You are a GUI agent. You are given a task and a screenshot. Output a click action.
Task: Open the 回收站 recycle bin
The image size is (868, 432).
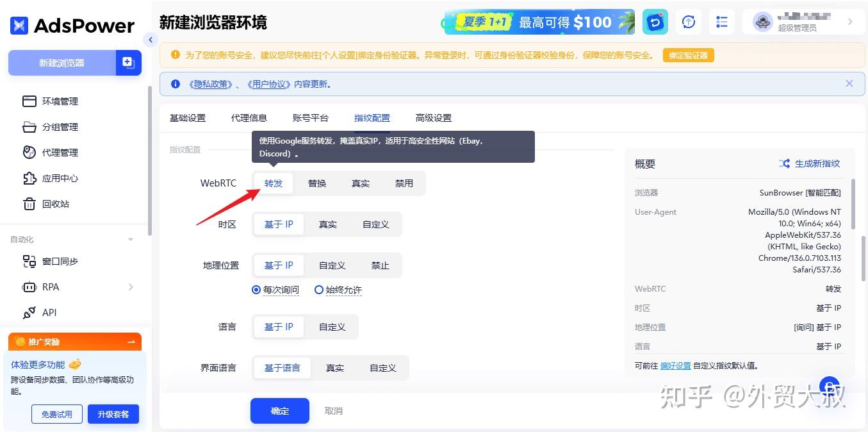pyautogui.click(x=56, y=204)
